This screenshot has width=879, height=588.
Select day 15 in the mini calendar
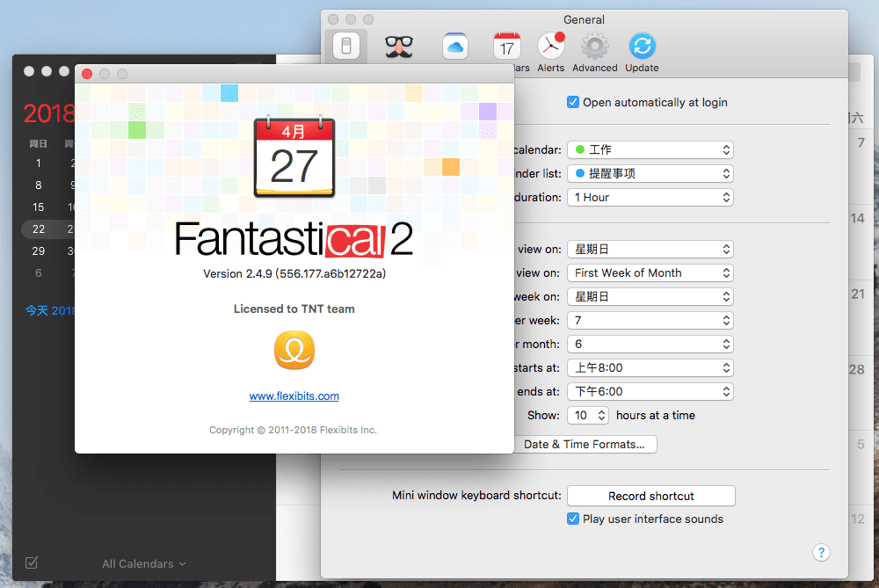[38, 207]
